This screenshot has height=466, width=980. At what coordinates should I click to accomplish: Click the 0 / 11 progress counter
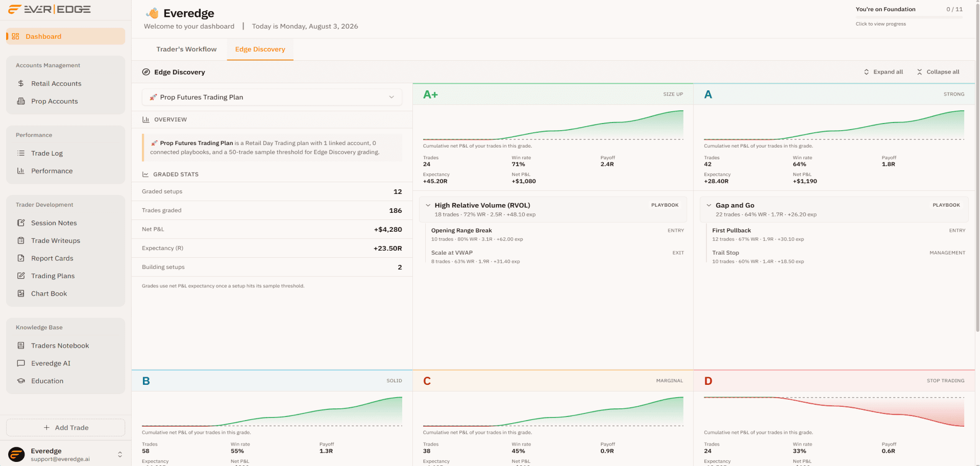point(954,9)
